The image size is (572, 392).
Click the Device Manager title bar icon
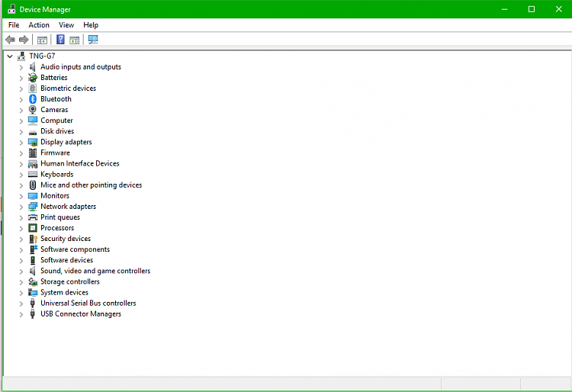(11, 9)
